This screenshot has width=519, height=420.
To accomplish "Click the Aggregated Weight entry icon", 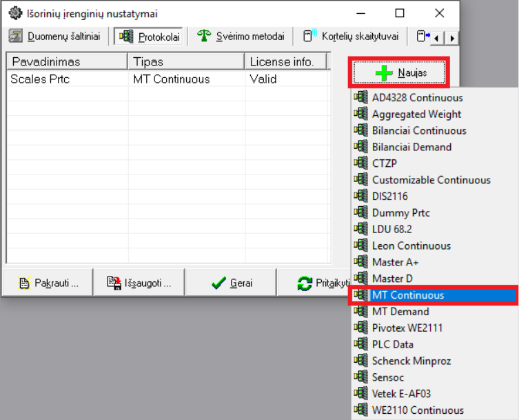I will 360,114.
